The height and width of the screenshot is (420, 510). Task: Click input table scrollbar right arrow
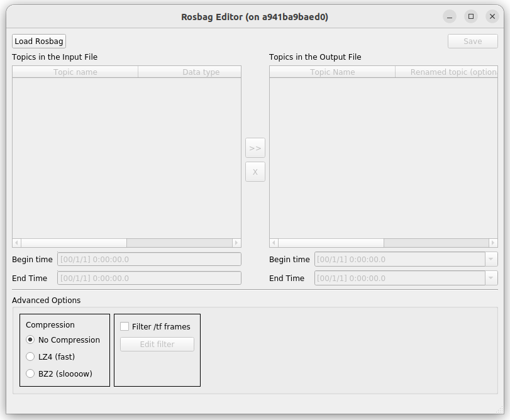click(x=236, y=243)
